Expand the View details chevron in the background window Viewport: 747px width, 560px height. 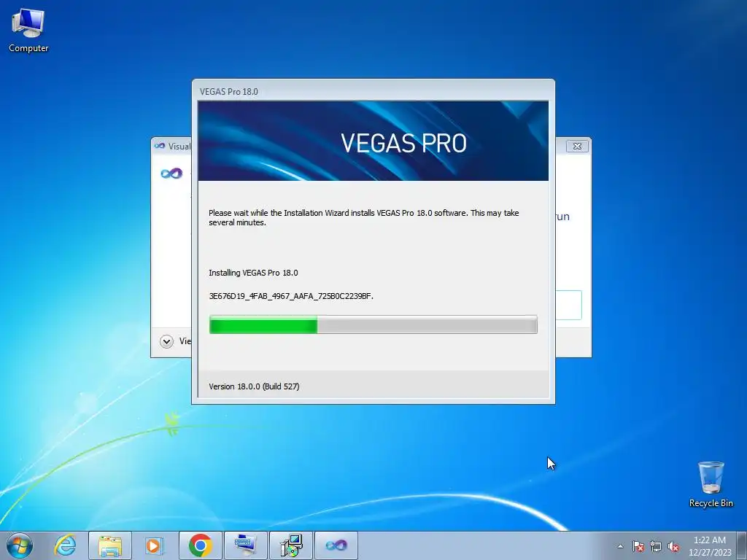click(167, 341)
